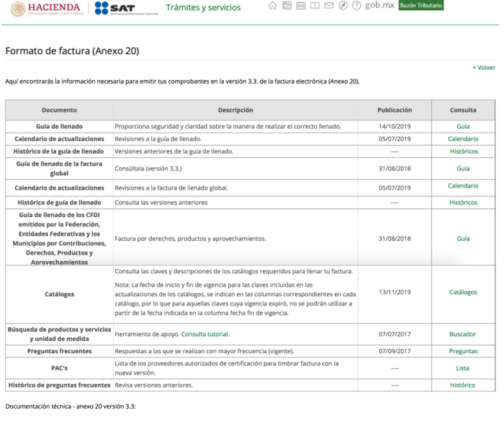Screen dimensions: 504x423
Task: Go back using the Volver link
Action: [x=484, y=68]
